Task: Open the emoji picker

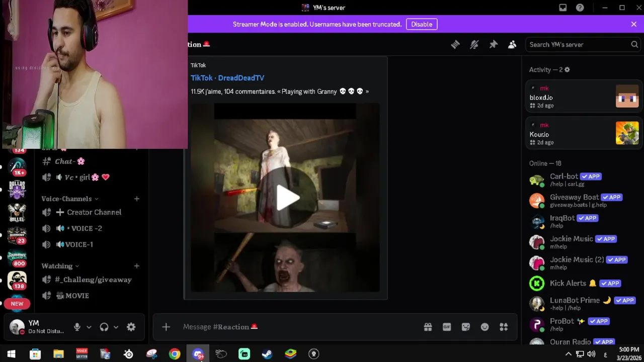Action: (485, 327)
